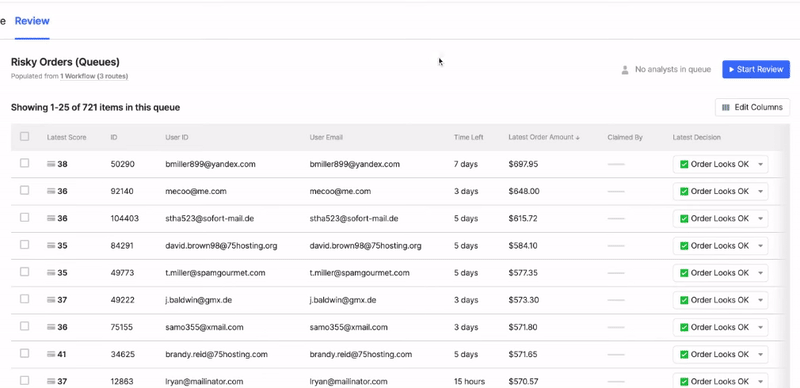Select the checkbox for t.miller@spamgourmet.com
Viewport: 800px width, 388px height.
point(24,272)
